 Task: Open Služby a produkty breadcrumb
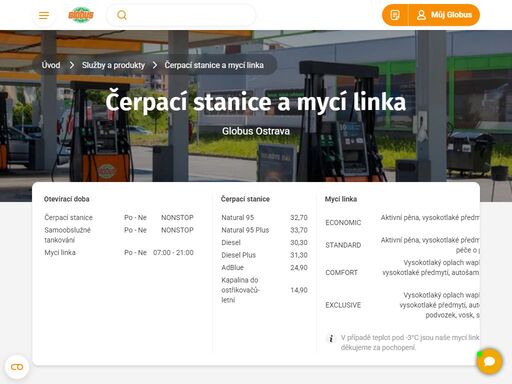(113, 65)
